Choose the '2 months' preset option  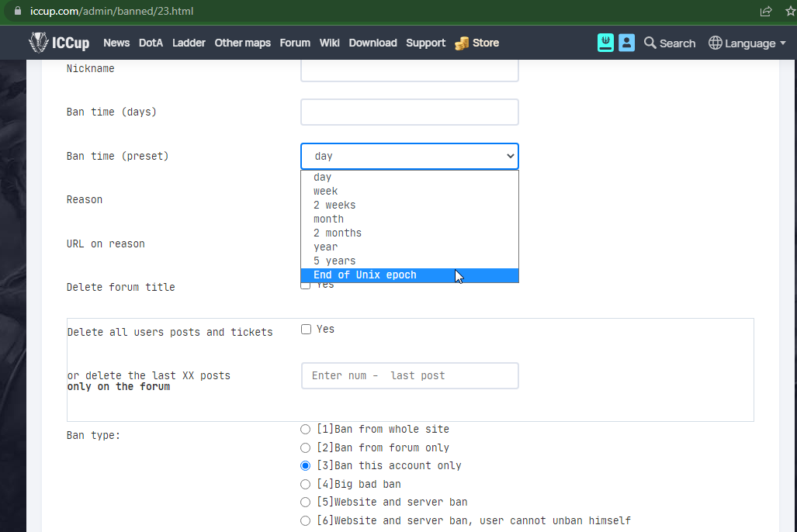pyautogui.click(x=410, y=233)
